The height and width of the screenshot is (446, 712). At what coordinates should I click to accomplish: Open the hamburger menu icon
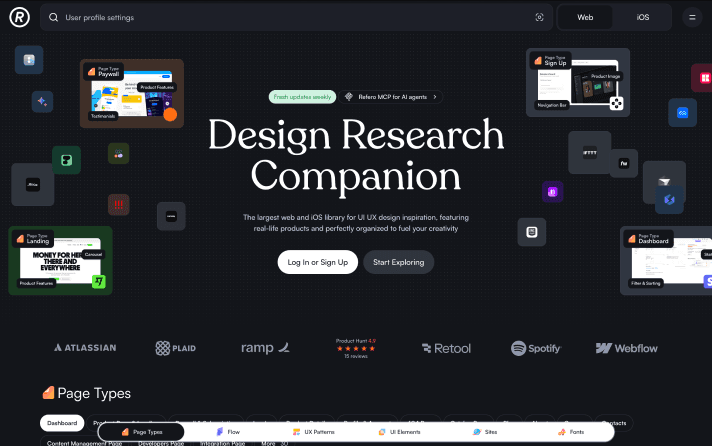[692, 17]
